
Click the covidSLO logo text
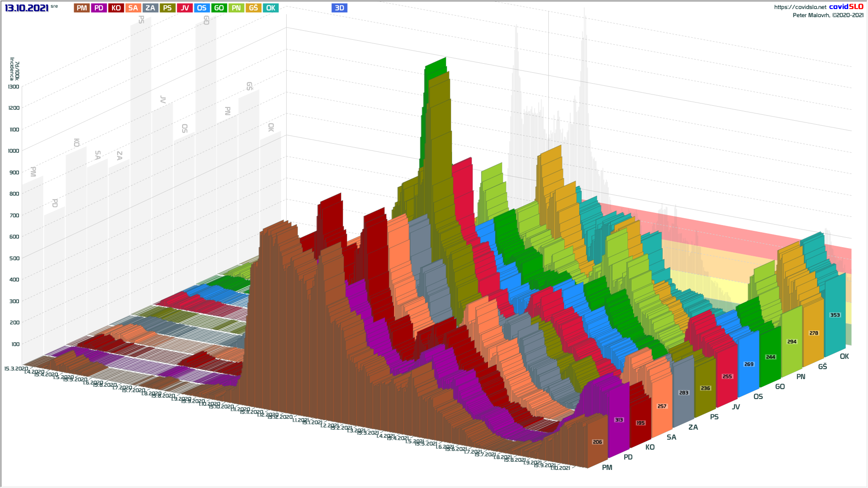pos(846,7)
